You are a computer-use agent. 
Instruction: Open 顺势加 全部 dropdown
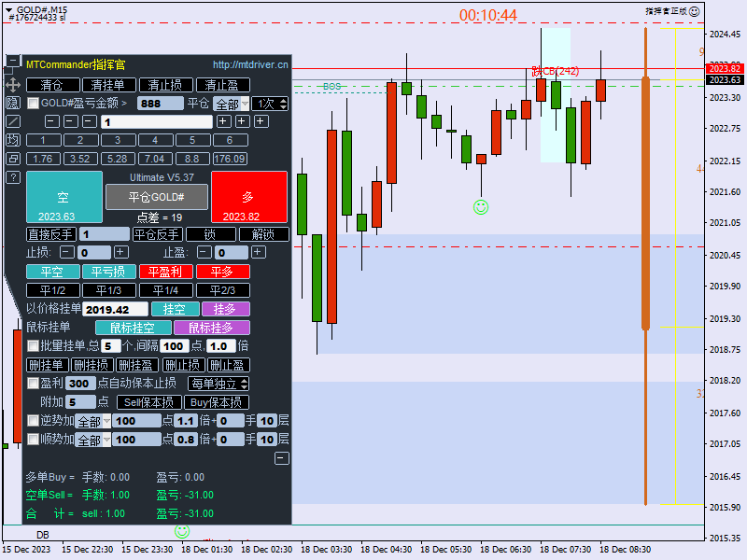(x=94, y=440)
